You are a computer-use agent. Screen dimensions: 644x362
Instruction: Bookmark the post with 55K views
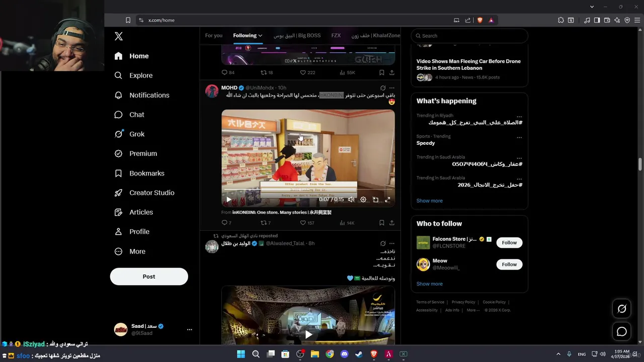tap(381, 72)
